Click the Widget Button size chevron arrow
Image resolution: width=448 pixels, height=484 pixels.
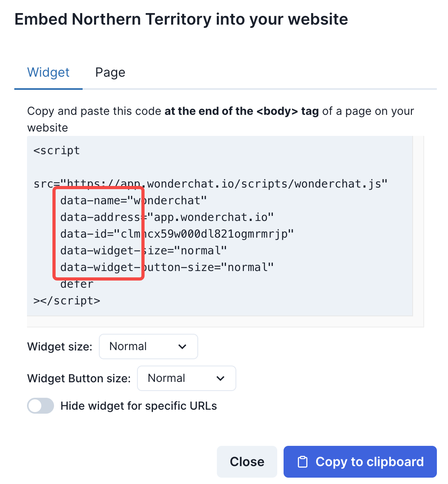220,378
